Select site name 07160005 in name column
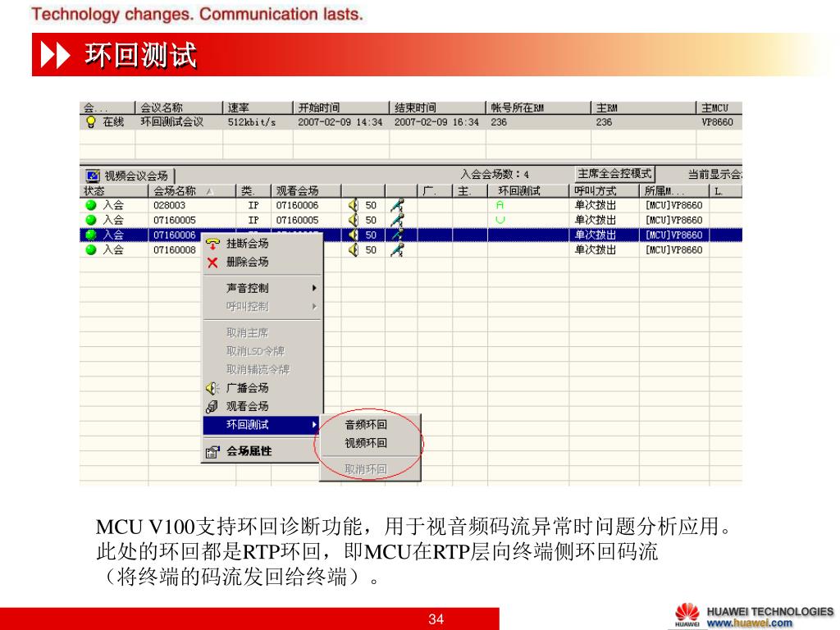 tap(175, 220)
